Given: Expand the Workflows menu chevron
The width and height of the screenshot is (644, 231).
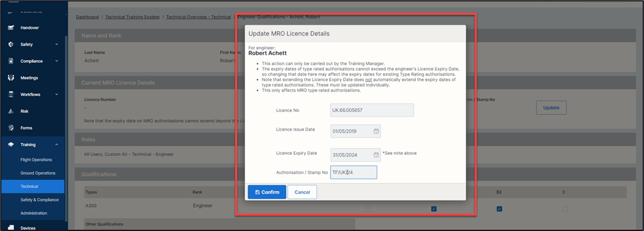Looking at the screenshot, I should [57, 95].
